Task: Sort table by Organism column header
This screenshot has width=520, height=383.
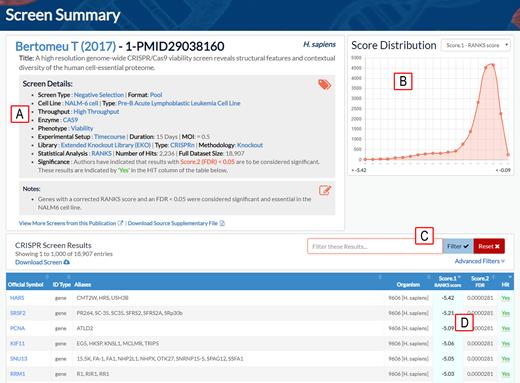Action: (x=408, y=284)
